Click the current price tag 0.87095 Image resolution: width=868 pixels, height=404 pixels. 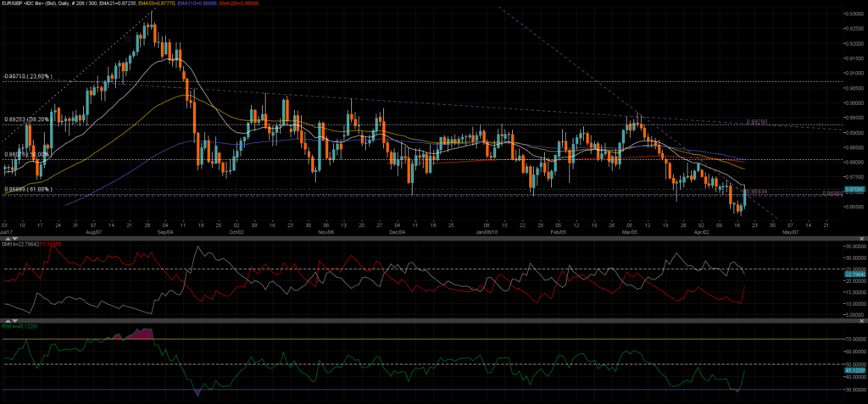tap(854, 189)
